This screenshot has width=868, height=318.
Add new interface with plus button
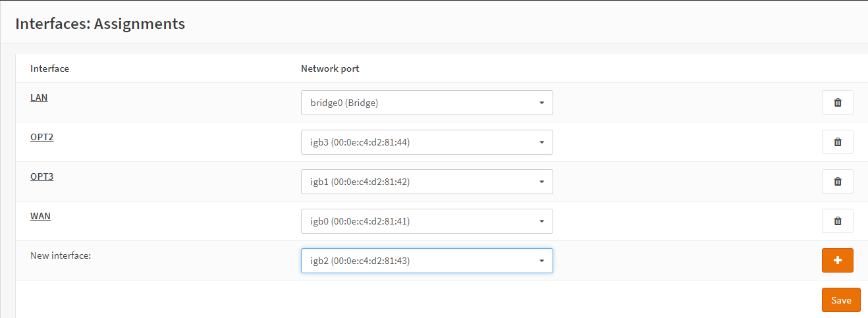click(837, 260)
